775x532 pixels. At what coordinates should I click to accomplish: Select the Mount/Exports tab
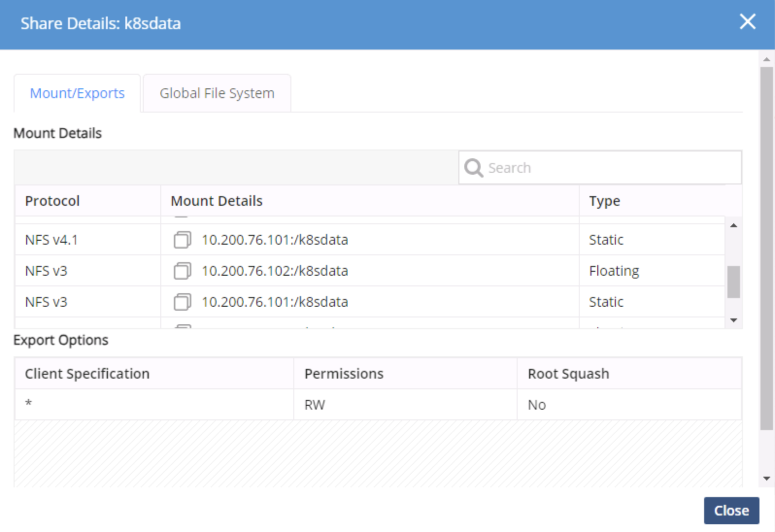pyautogui.click(x=77, y=93)
